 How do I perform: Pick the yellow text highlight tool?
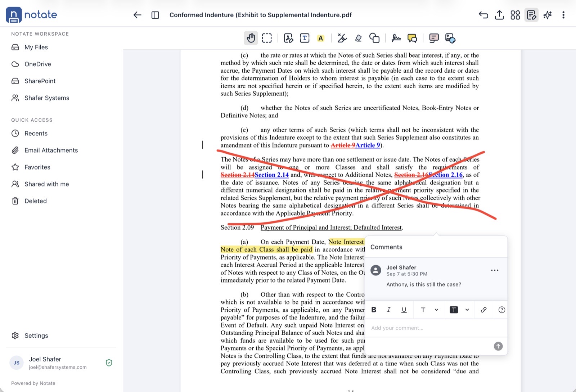click(321, 38)
